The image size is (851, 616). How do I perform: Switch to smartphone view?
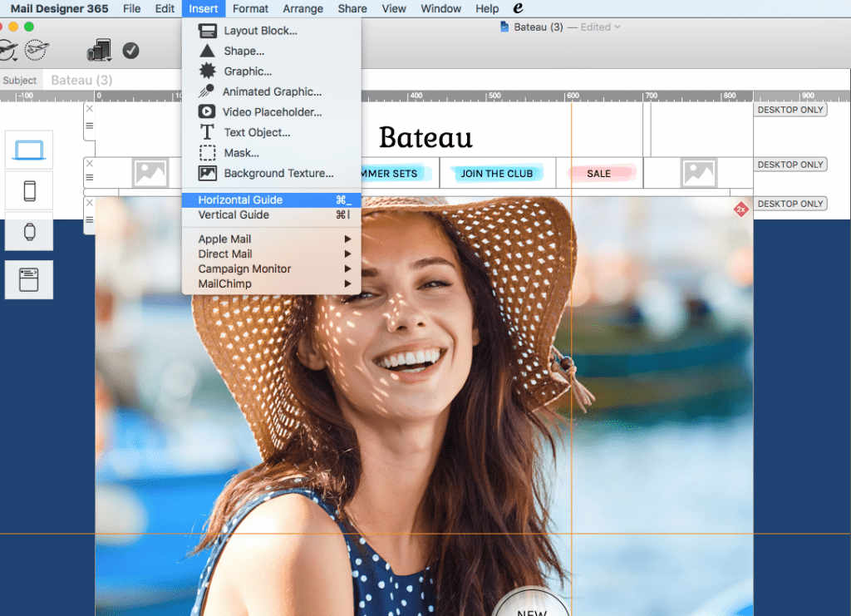tap(29, 191)
